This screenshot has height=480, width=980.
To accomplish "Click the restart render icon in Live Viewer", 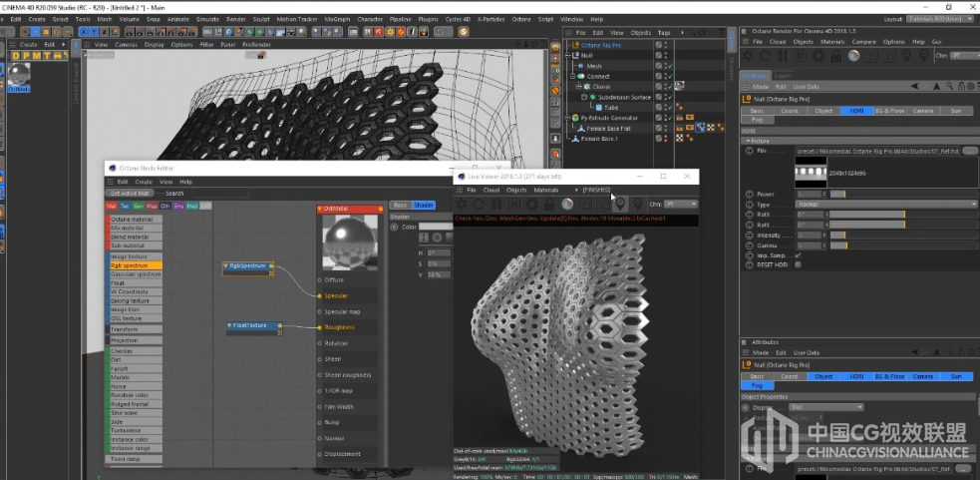I will click(480, 204).
